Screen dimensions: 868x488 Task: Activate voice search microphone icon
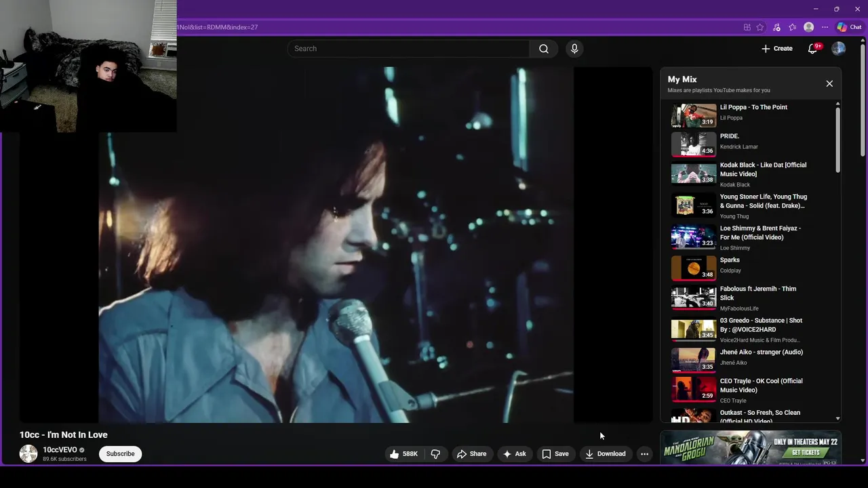[574, 49]
